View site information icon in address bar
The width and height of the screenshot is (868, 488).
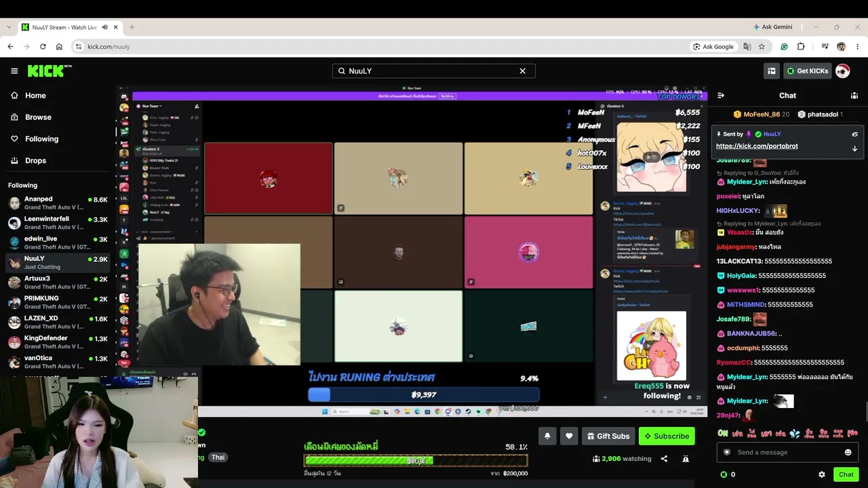[79, 47]
